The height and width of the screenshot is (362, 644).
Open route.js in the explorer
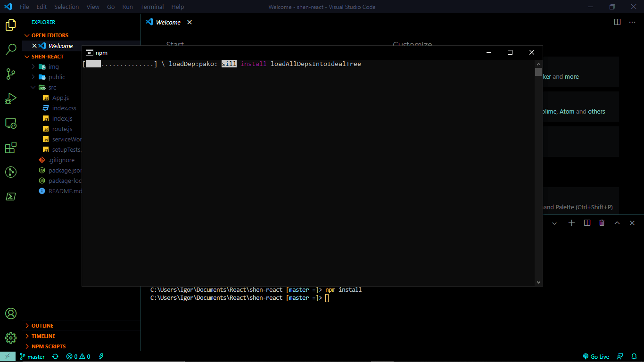click(62, 129)
